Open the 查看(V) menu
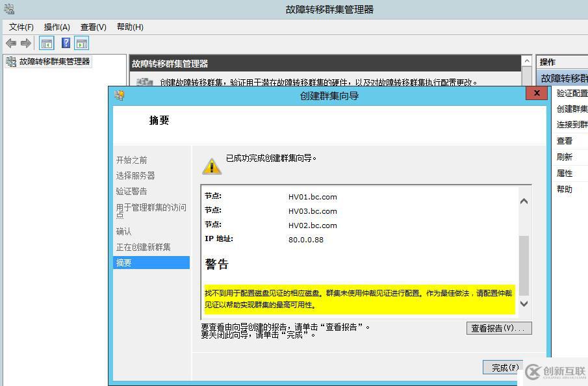 pyautogui.click(x=94, y=27)
